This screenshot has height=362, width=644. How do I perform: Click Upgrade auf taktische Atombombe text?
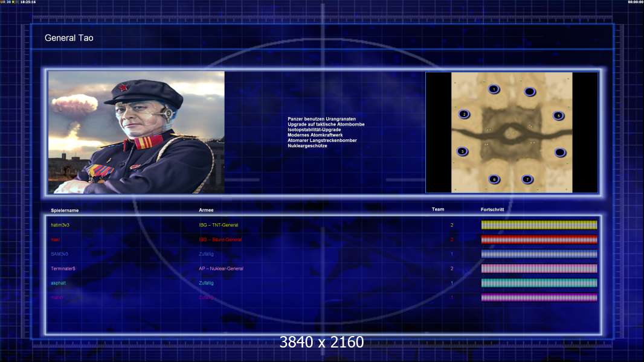(326, 124)
